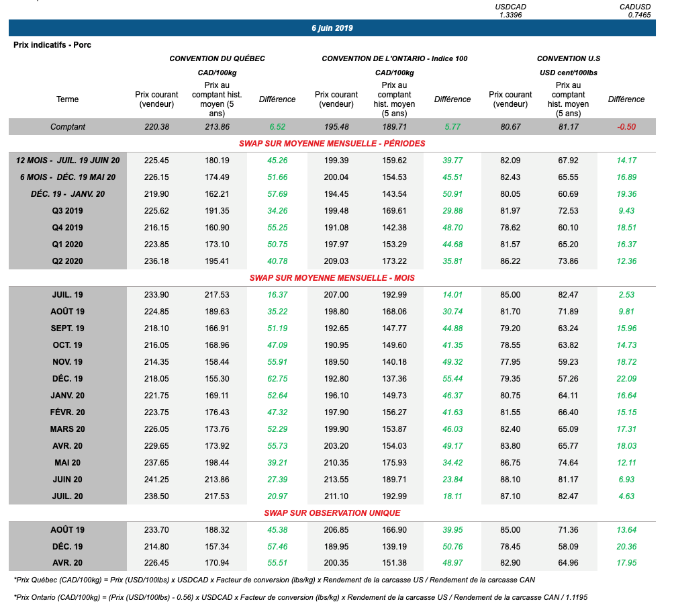Viewport: 674px width, 616px height.
Task: Select the "MARS 20" row label
Action: coord(67,429)
